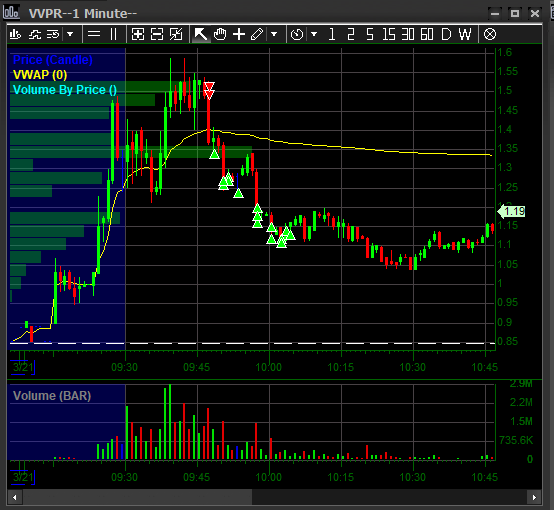This screenshot has height=510, width=554.
Task: Click the 09:30 label on price time axis
Action: 124,367
